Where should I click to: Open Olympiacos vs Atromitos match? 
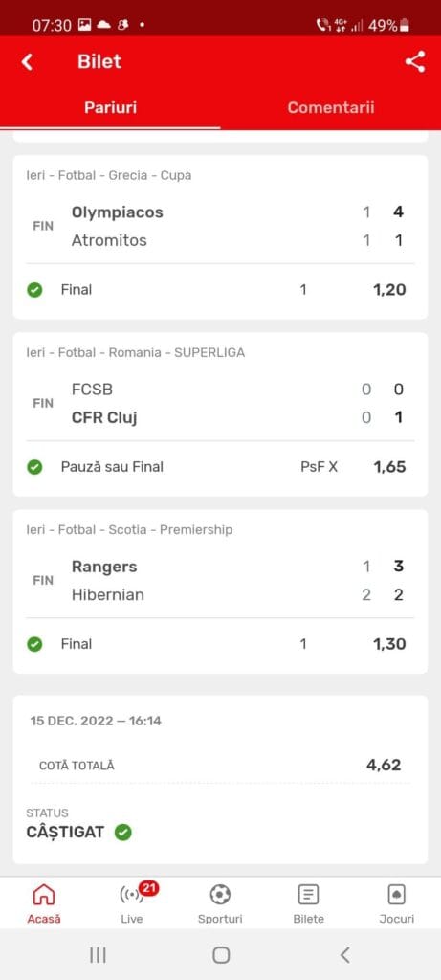(x=220, y=226)
